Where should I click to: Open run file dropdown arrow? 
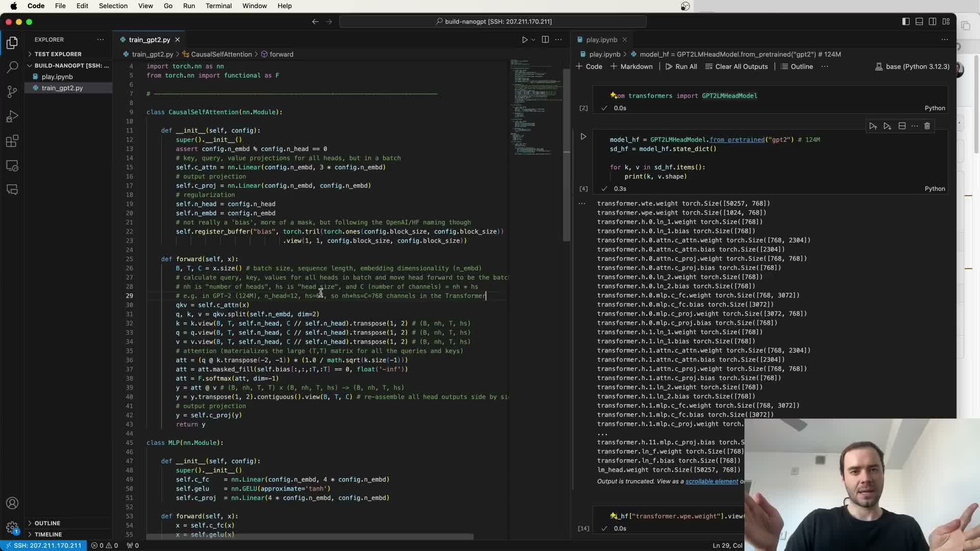click(x=533, y=40)
